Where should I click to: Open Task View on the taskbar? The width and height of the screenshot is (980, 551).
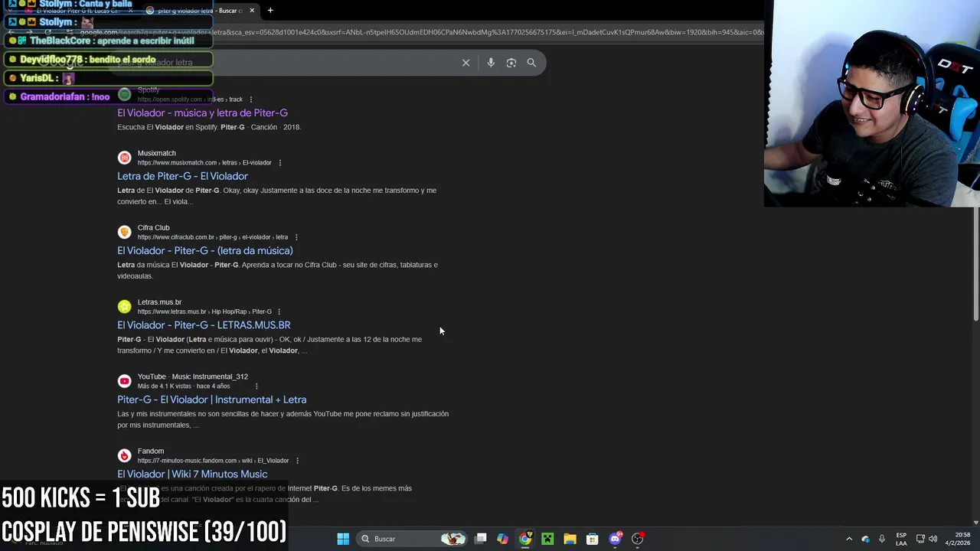coord(480,539)
